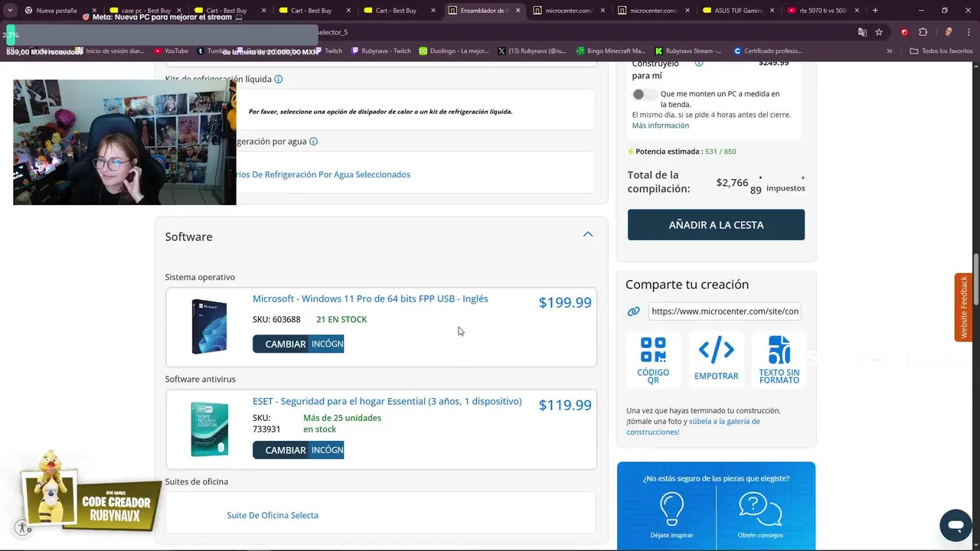Open the accessibility widget icon
980x551 pixels.
point(23,527)
